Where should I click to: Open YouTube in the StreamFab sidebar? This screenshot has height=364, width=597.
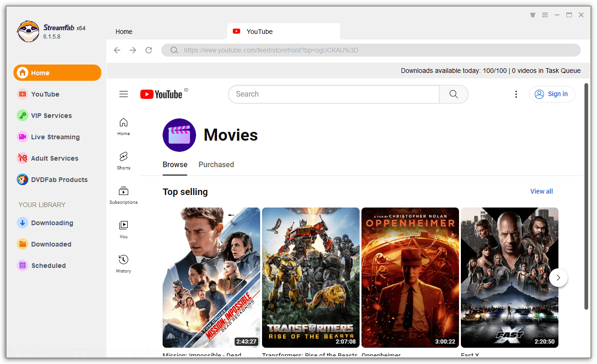point(45,94)
